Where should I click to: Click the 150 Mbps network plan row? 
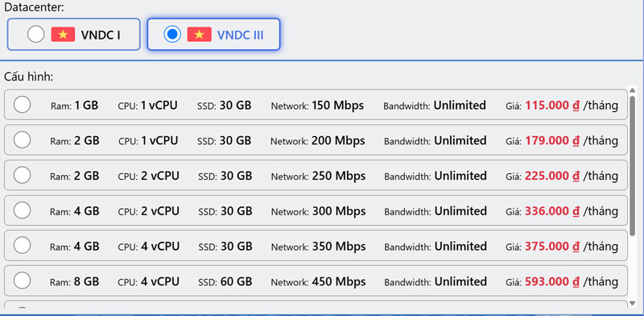click(316, 105)
